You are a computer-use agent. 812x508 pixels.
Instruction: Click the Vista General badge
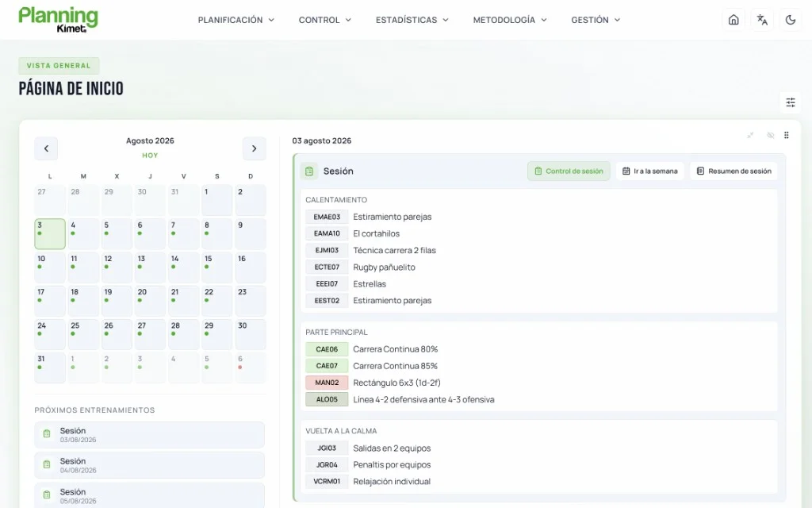click(x=59, y=66)
